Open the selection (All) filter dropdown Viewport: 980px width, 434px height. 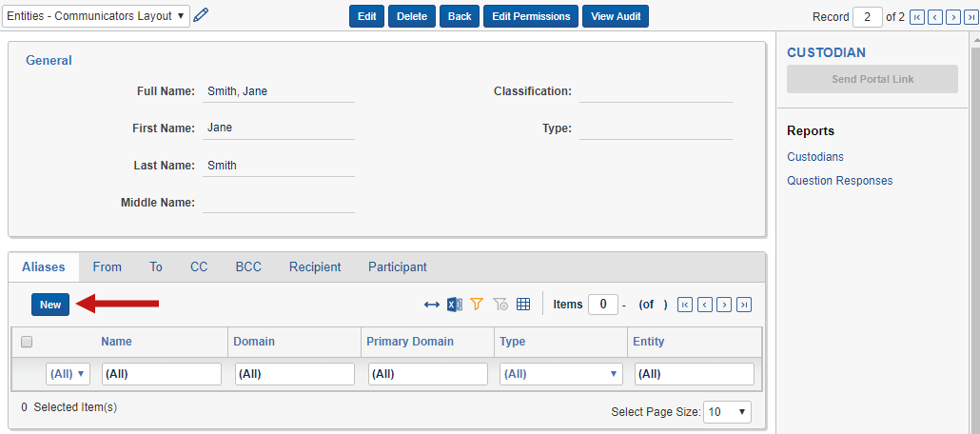click(69, 374)
